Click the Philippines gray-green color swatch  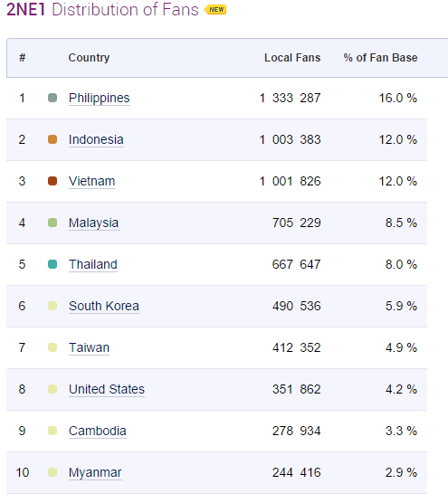coord(52,98)
